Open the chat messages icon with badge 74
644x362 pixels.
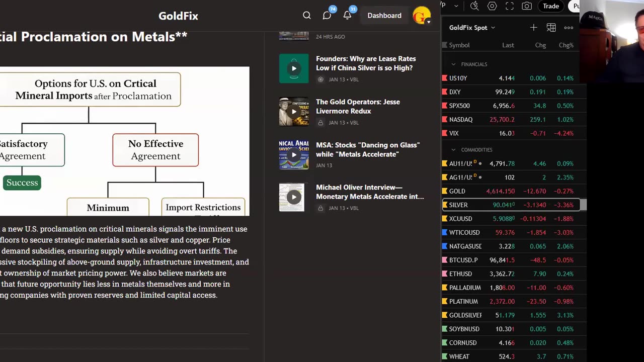327,16
